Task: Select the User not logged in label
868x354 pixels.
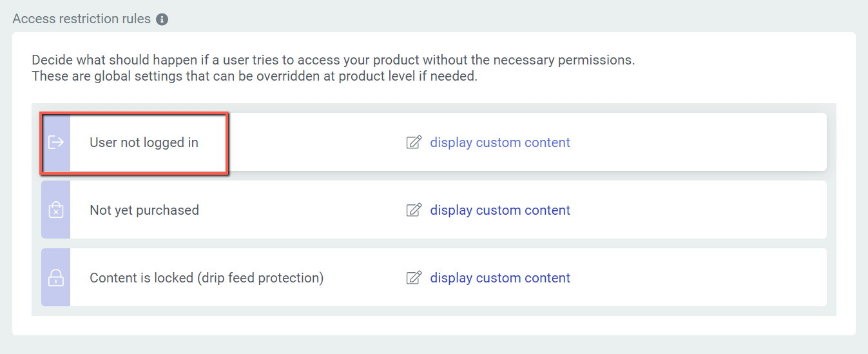Action: click(x=144, y=143)
